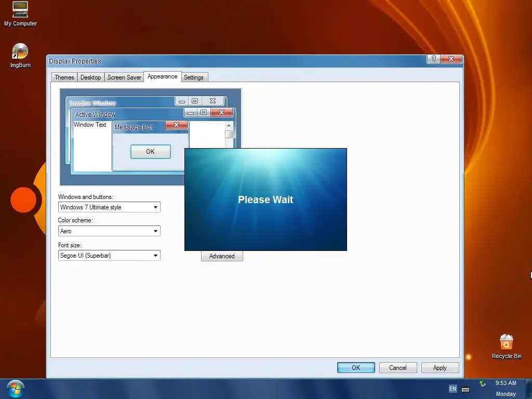The image size is (532, 399).
Task: Select the Appearance tab
Action: 162,77
